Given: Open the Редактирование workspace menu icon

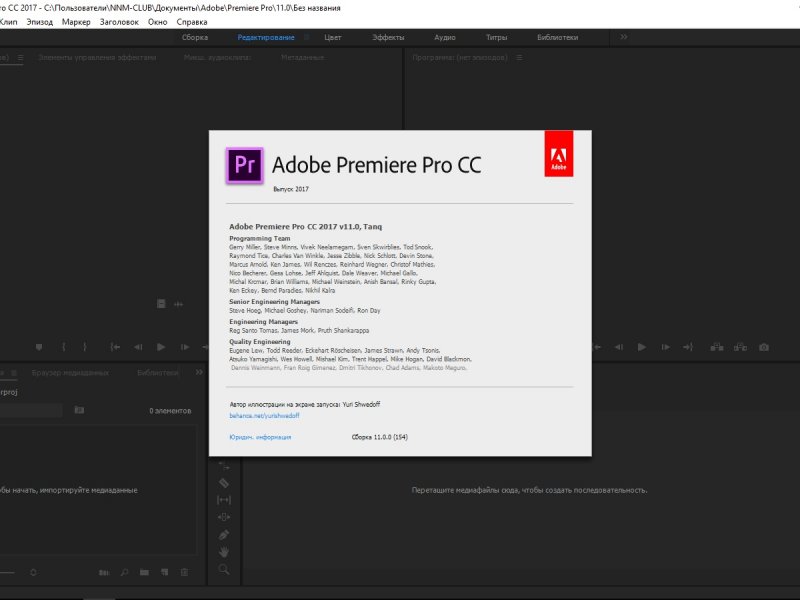Looking at the screenshot, I should pos(307,37).
